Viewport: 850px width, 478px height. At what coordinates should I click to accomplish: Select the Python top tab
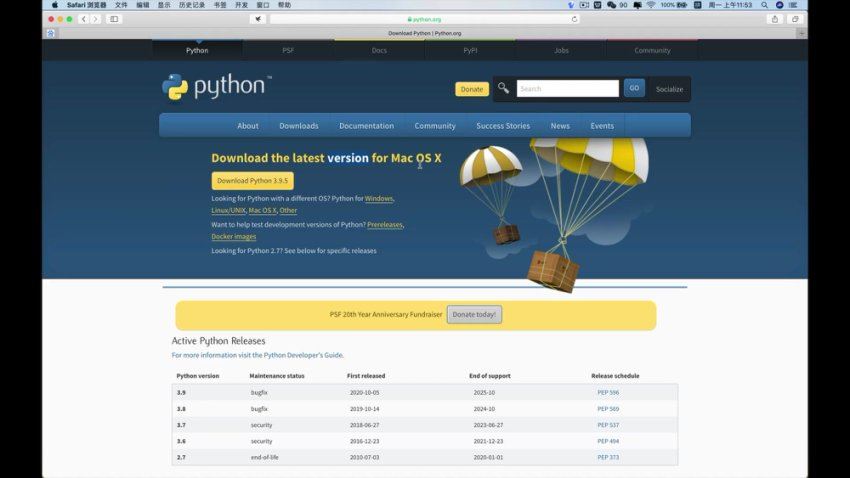pyautogui.click(x=197, y=50)
